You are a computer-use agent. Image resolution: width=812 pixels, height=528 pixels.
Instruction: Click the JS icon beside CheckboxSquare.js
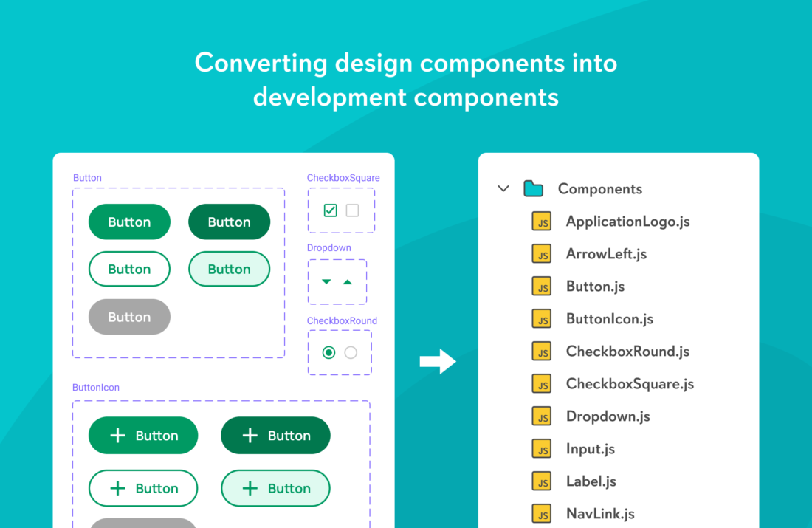(x=542, y=383)
